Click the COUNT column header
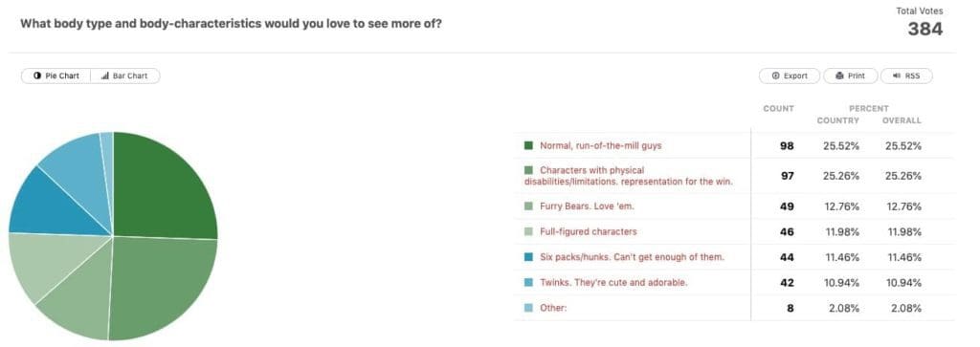This screenshot has height=347, width=980. tap(778, 109)
